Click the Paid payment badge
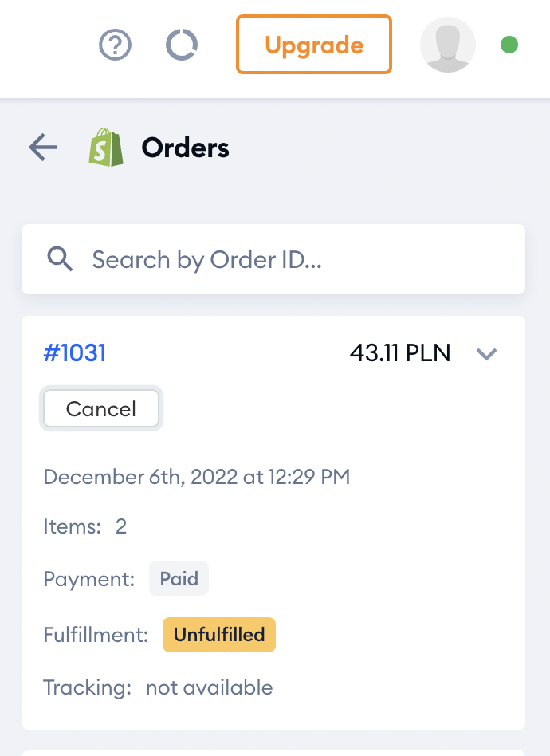Image resolution: width=550 pixels, height=756 pixels. [x=179, y=578]
